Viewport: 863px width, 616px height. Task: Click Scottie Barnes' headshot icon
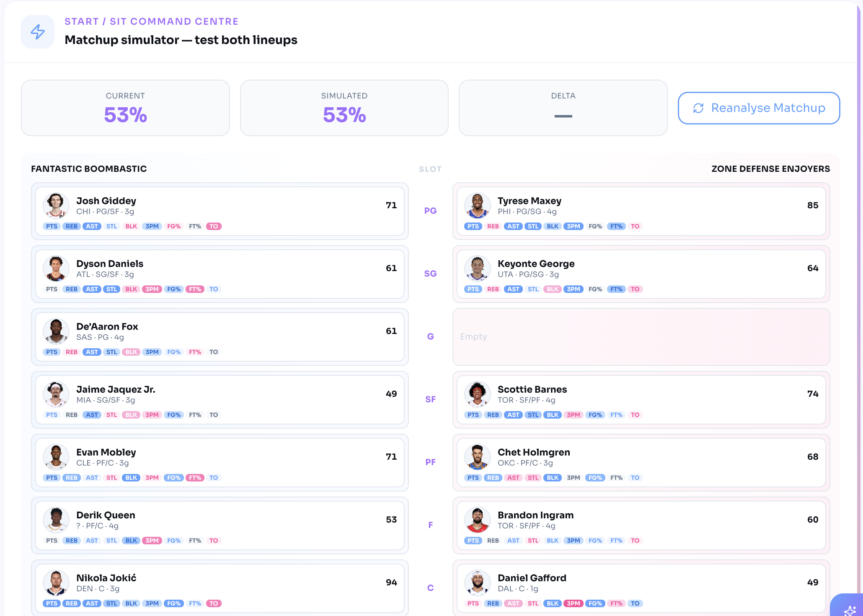pyautogui.click(x=478, y=394)
